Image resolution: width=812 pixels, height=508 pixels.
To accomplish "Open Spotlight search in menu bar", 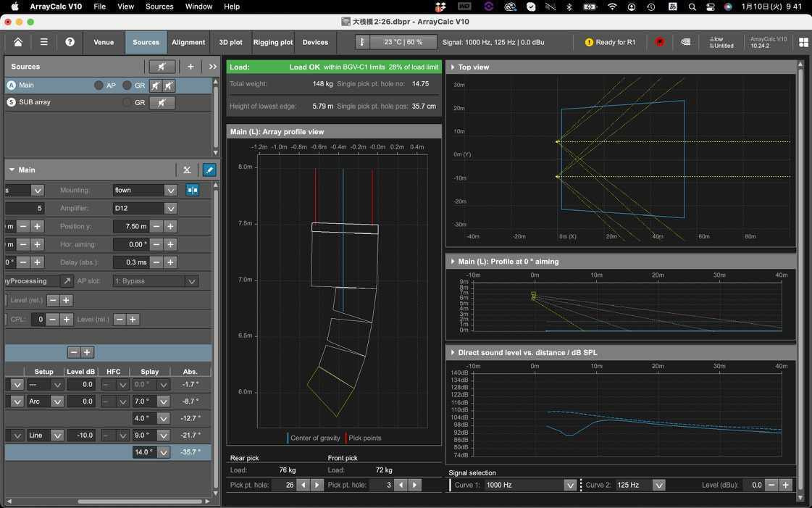I will tap(692, 7).
